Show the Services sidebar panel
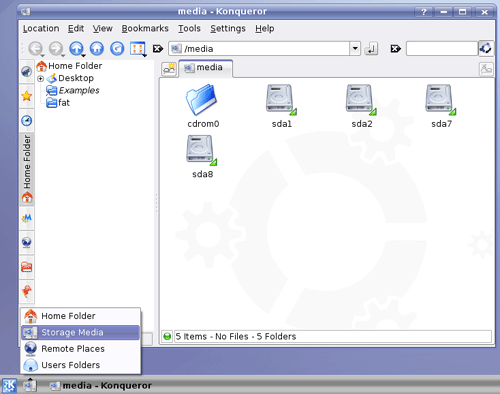 27,291
